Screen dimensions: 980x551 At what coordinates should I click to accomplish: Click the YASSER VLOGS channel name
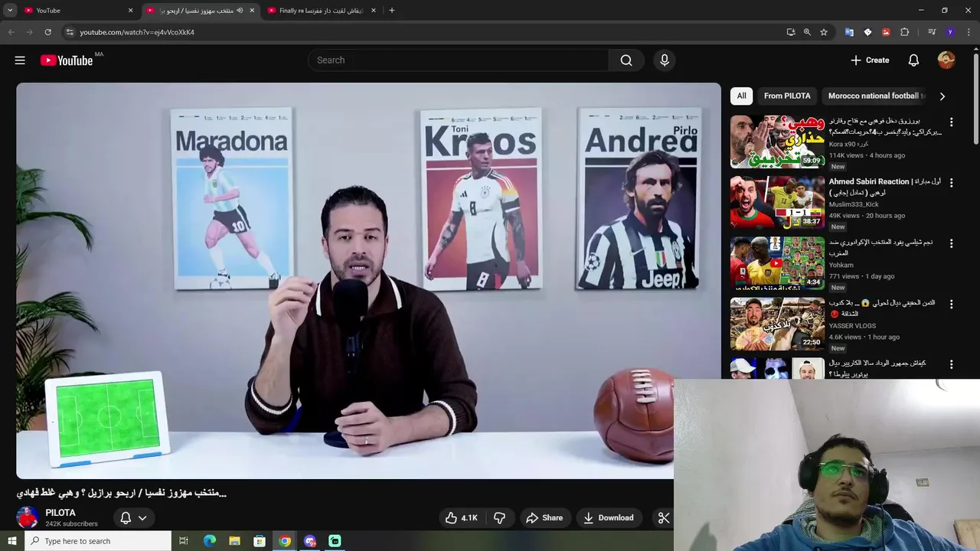pos(852,326)
